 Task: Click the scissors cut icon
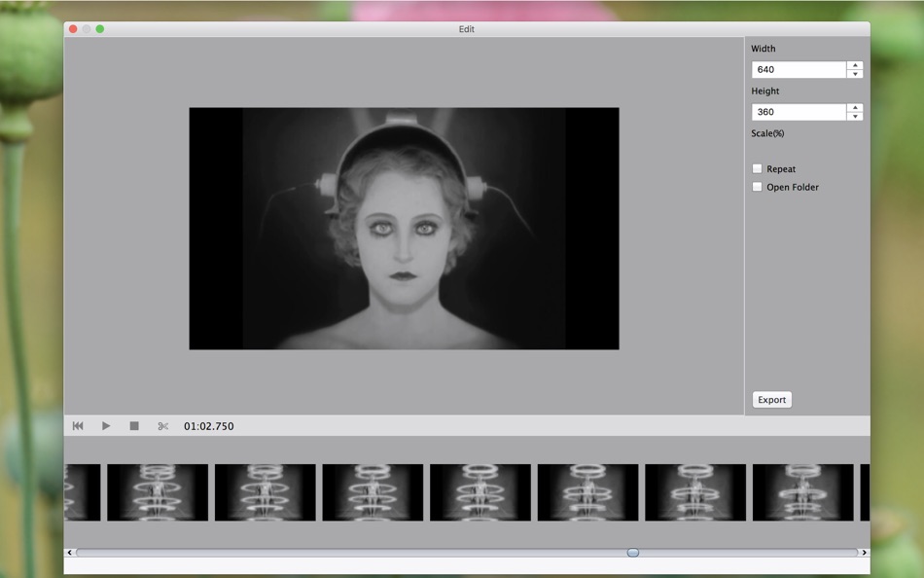click(163, 426)
